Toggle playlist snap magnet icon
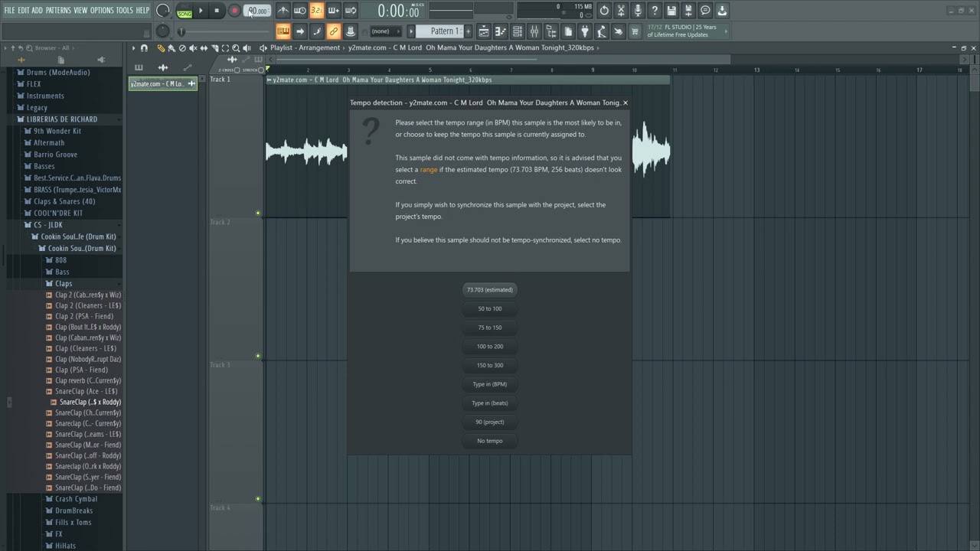This screenshot has width=980, height=551. 144,47
